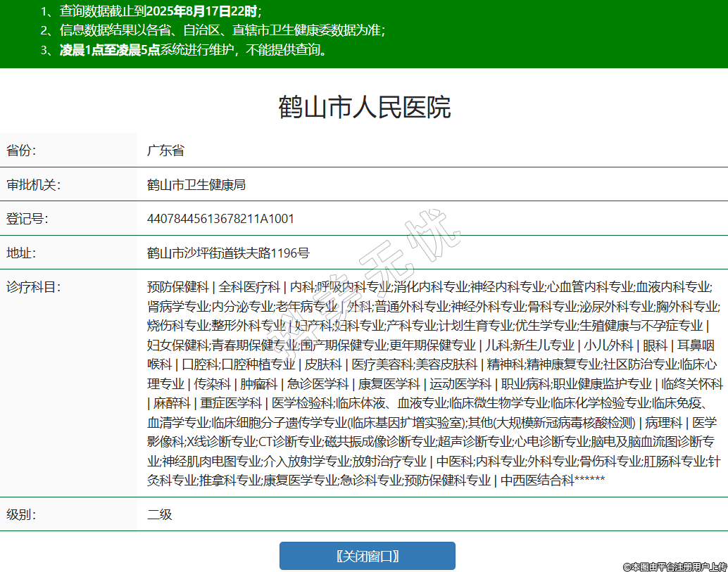Screen dimensions: 728x572
Task: Click the 鹤山市卫生健康局 approval authority value
Action: [196, 184]
